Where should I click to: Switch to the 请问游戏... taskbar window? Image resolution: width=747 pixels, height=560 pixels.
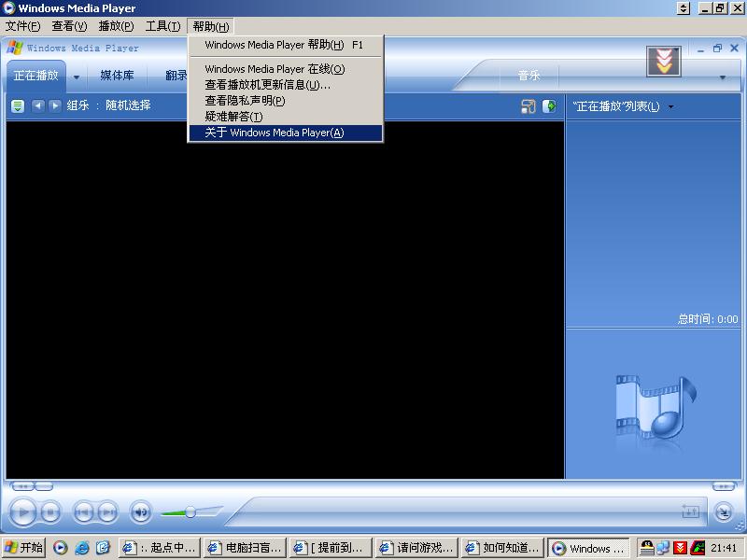(x=416, y=548)
